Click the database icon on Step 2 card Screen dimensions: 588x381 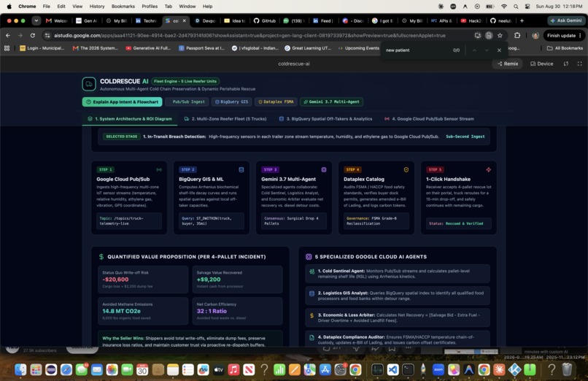coord(241,169)
